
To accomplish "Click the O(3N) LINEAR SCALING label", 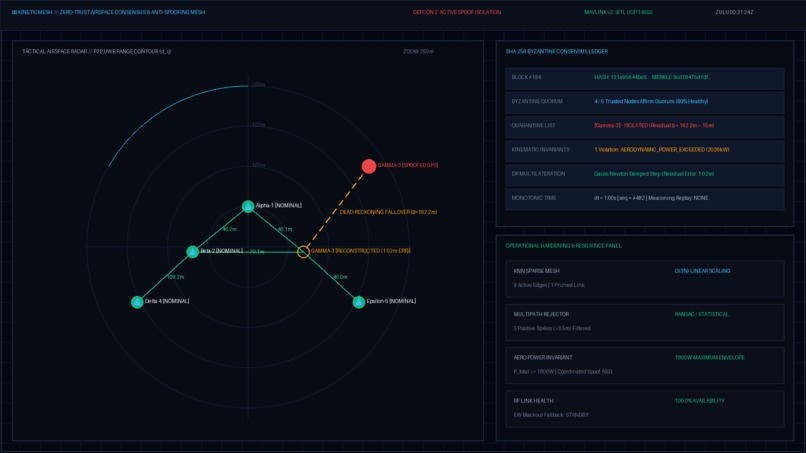I will 702,271.
